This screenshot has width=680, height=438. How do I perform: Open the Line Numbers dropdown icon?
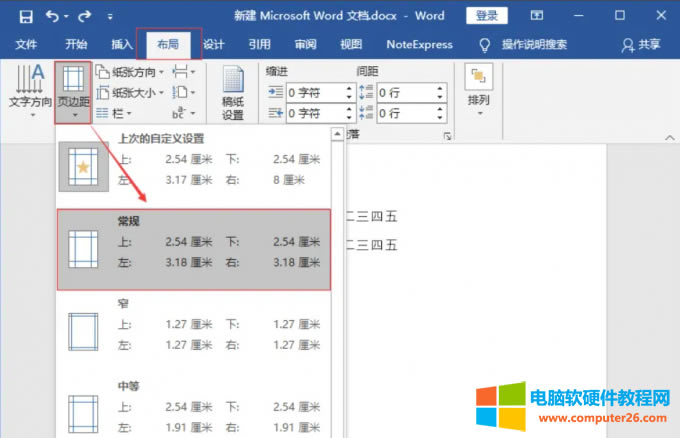pyautogui.click(x=184, y=92)
